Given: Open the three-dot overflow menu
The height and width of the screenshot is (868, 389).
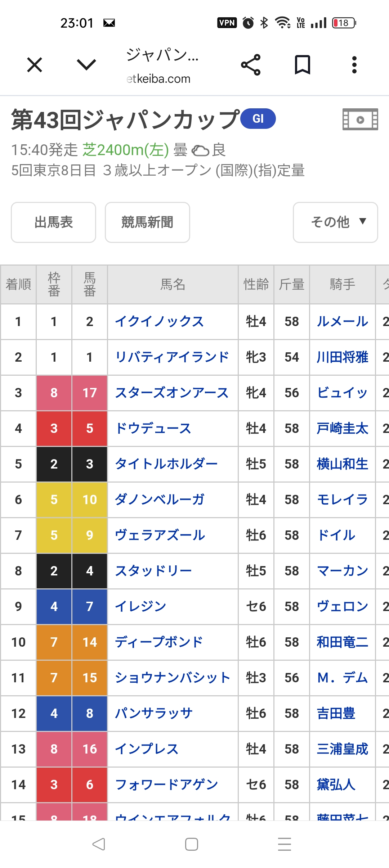Looking at the screenshot, I should [354, 65].
